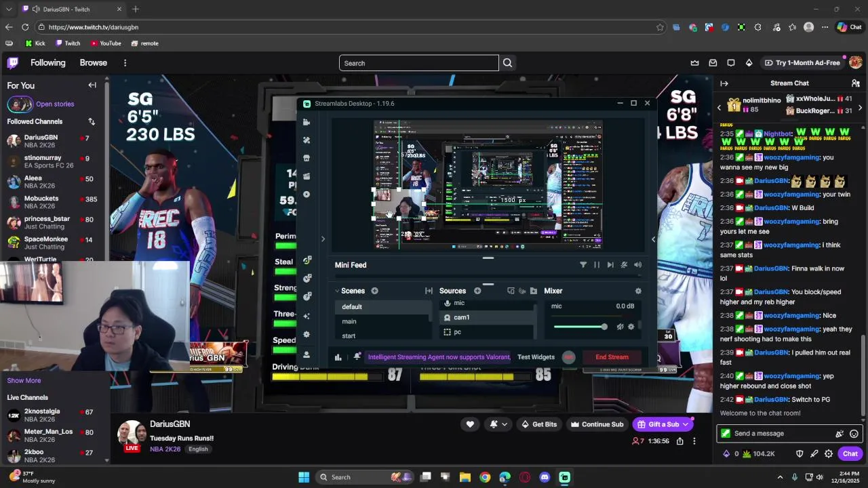This screenshot has height=488, width=868.
Task: Click the purple Chat send button
Action: (x=850, y=454)
